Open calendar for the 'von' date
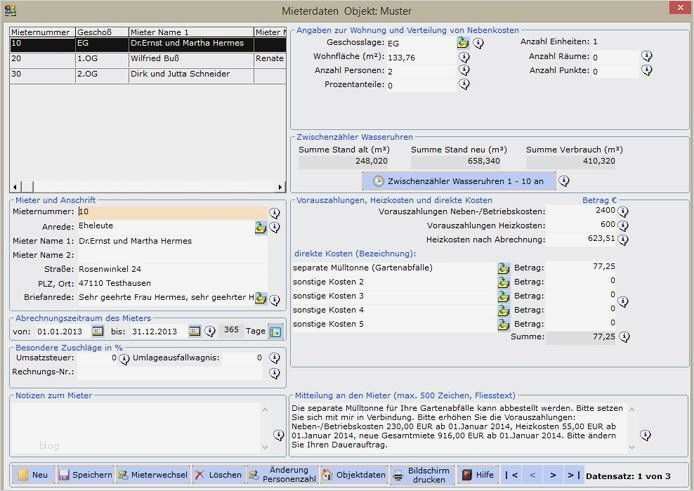This screenshot has width=694, height=491. click(97, 331)
